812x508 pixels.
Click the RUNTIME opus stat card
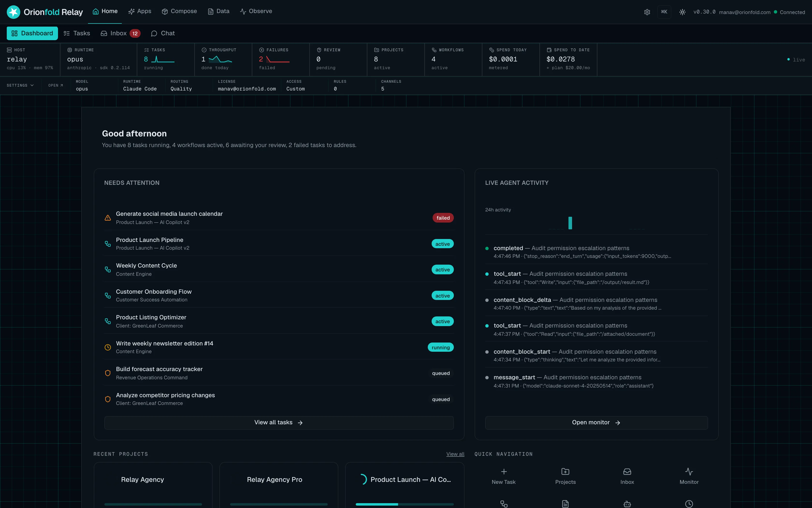click(98, 59)
